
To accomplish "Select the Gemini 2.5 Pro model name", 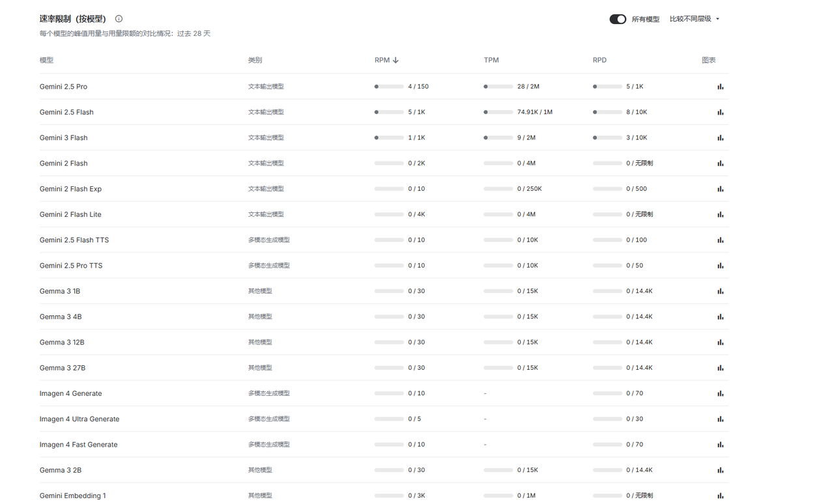I will (x=63, y=87).
